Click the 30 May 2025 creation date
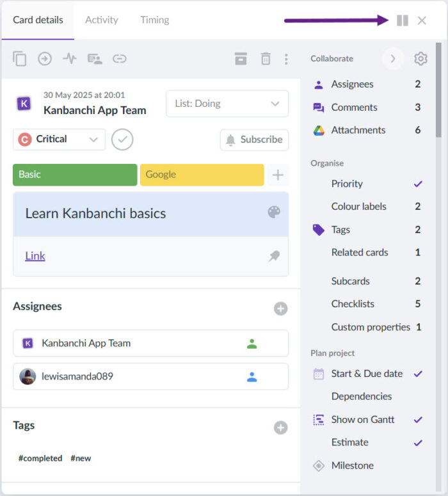 (84, 95)
